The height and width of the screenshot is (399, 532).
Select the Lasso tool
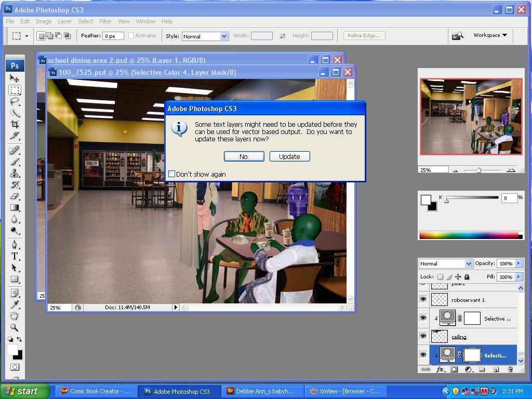(15, 101)
